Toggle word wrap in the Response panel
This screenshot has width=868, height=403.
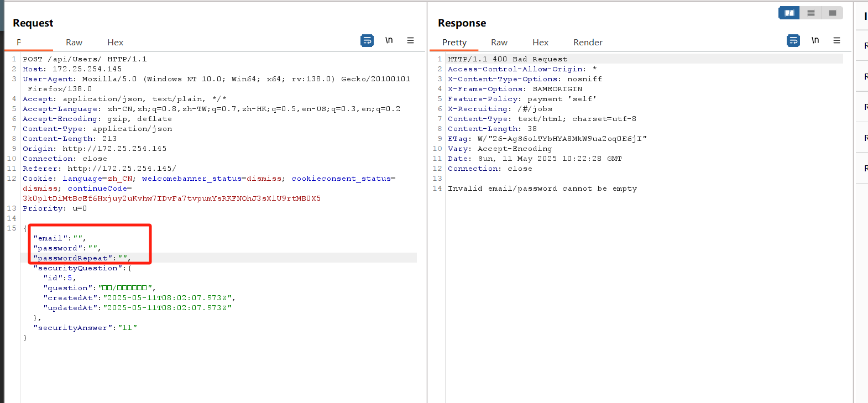793,40
